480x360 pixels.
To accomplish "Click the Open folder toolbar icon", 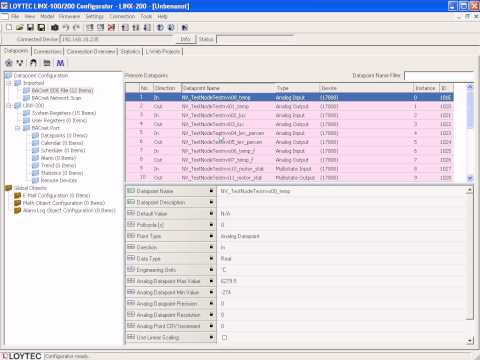I will 20,28.
